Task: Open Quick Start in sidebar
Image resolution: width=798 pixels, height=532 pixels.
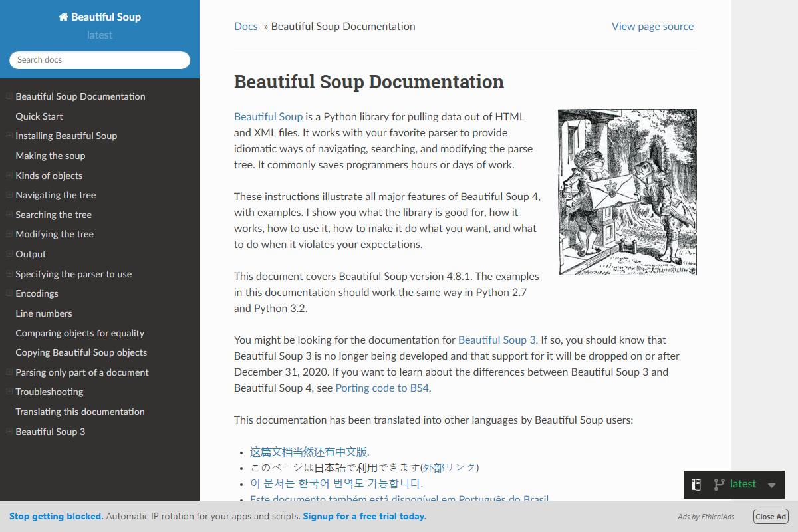Action: tap(39, 116)
